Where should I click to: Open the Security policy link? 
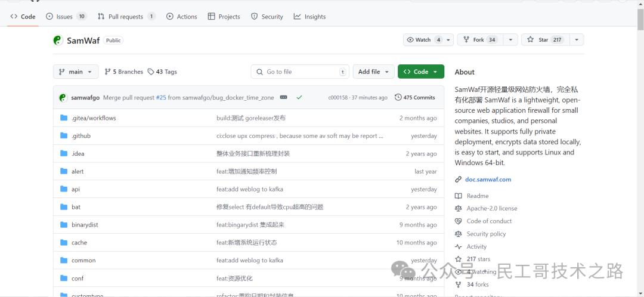487,234
